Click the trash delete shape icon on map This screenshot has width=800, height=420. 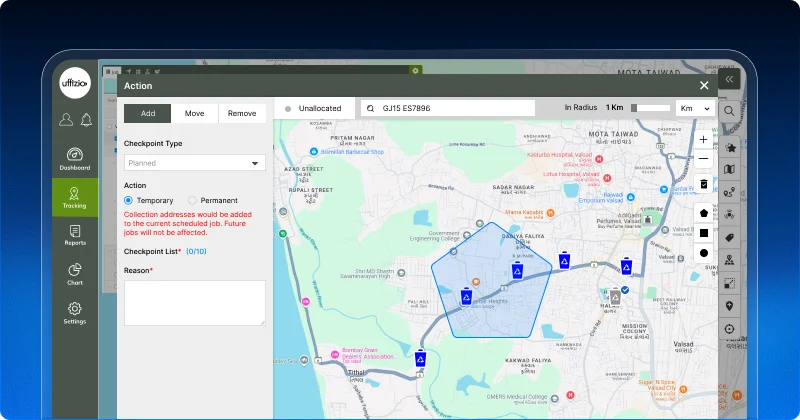click(x=704, y=184)
